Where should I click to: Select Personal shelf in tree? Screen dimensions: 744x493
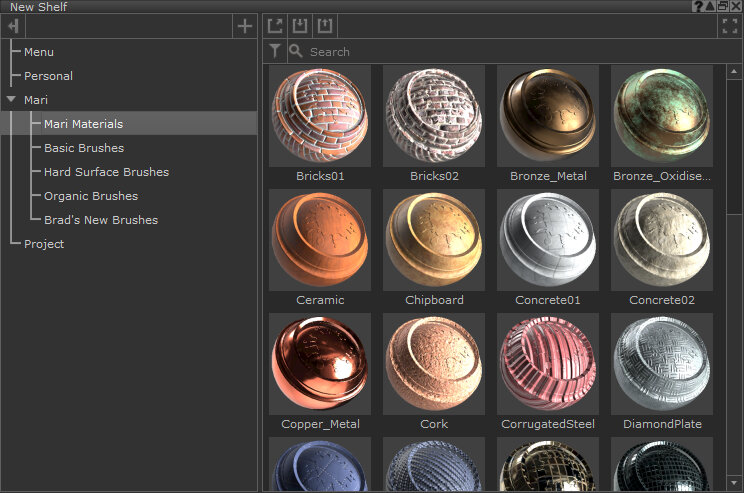coord(48,76)
